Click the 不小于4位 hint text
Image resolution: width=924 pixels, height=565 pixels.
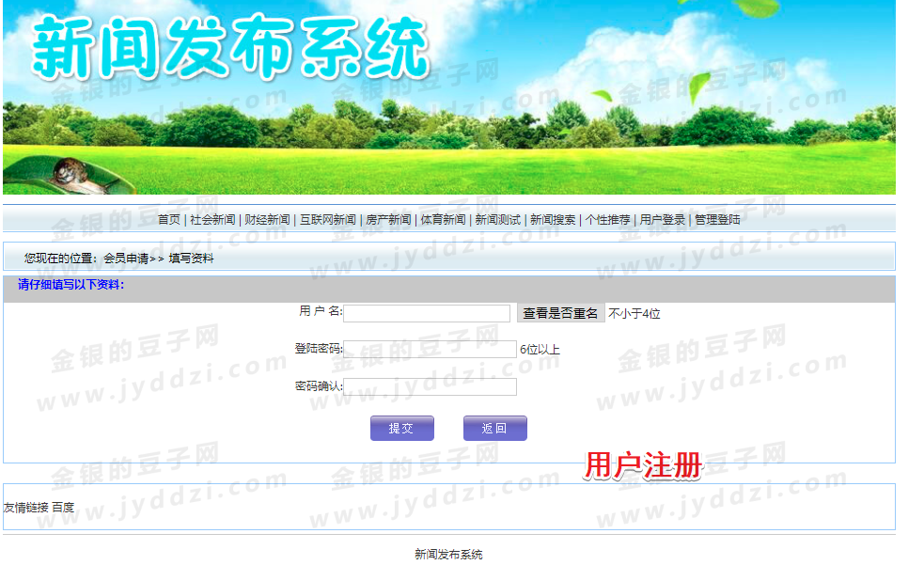[x=634, y=313]
